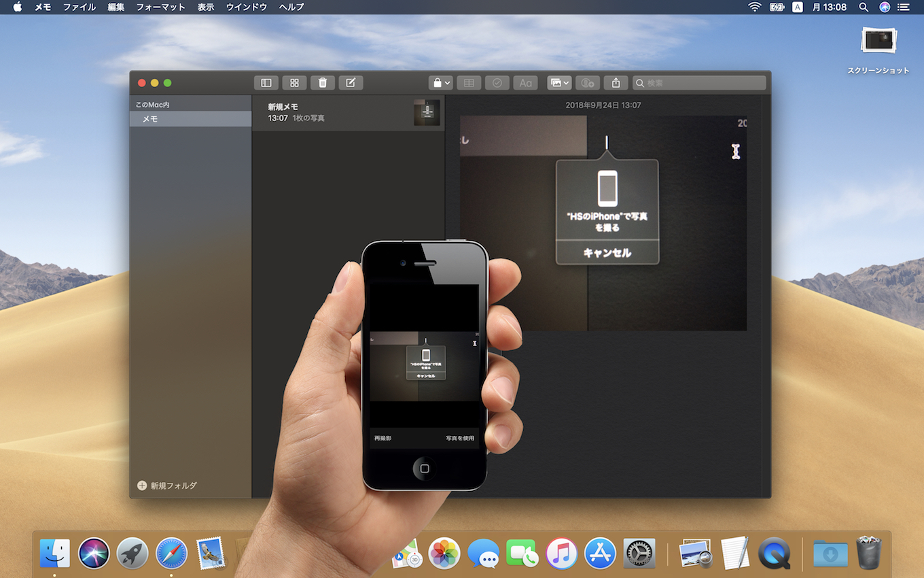Viewport: 924px width, 578px height.
Task: Open the 編集 menu
Action: click(115, 7)
